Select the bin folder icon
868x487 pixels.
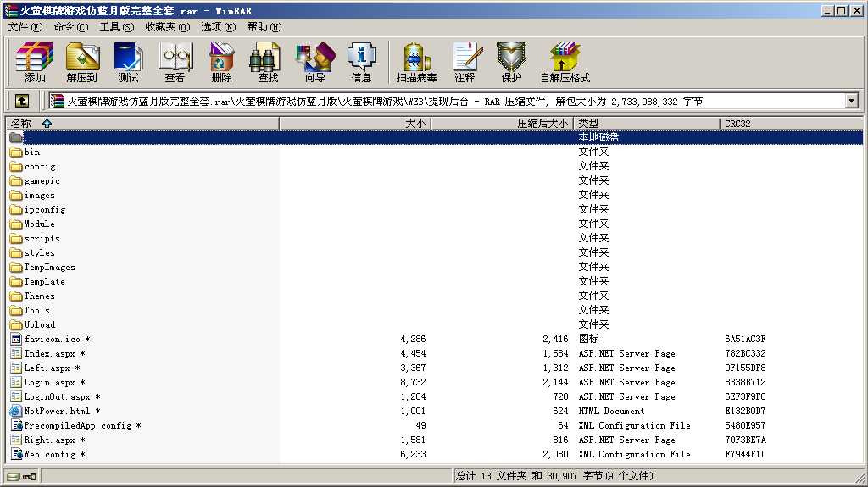16,152
